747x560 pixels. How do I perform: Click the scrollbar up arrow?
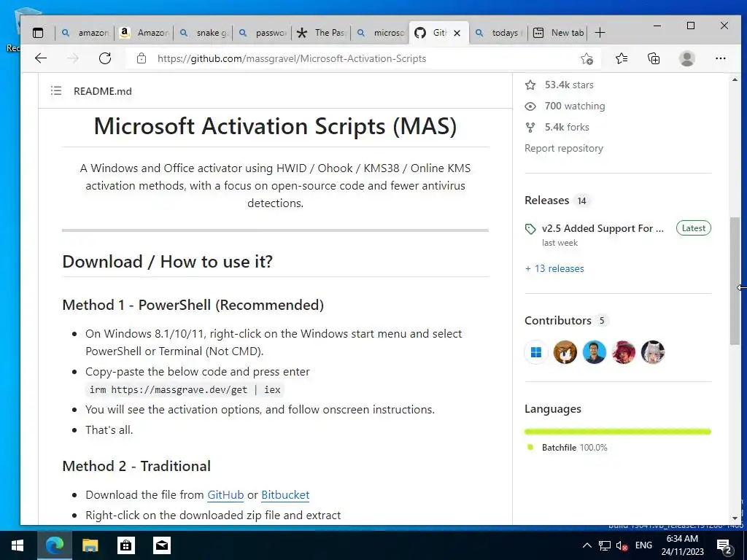click(x=735, y=80)
